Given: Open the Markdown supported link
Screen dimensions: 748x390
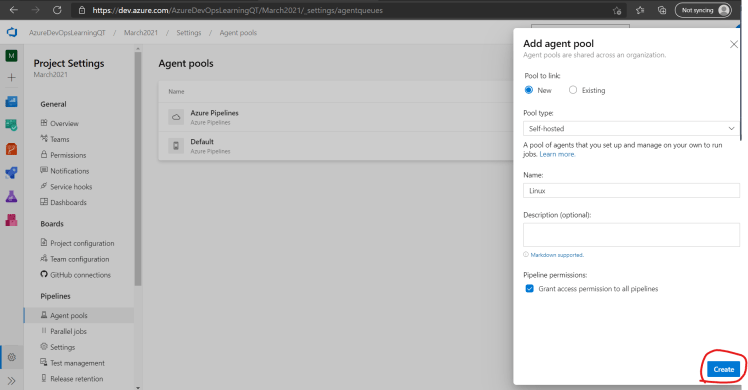Looking at the screenshot, I should (557, 255).
